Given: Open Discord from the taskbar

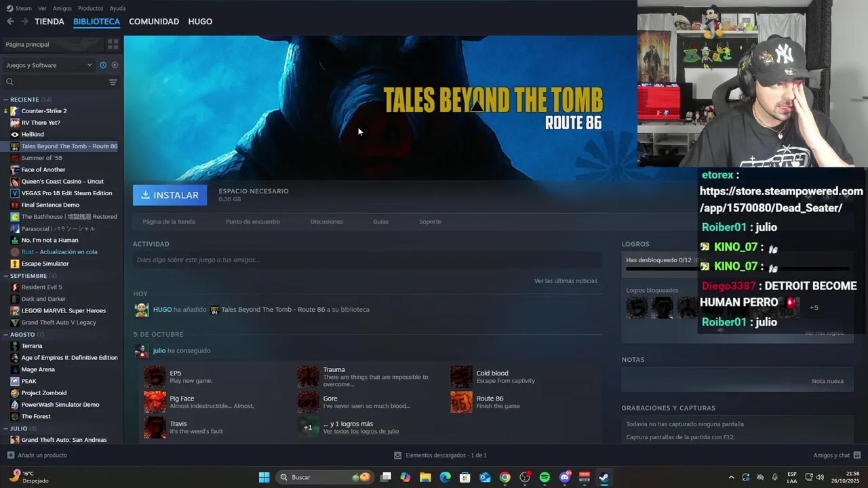Looking at the screenshot, I should click(565, 477).
